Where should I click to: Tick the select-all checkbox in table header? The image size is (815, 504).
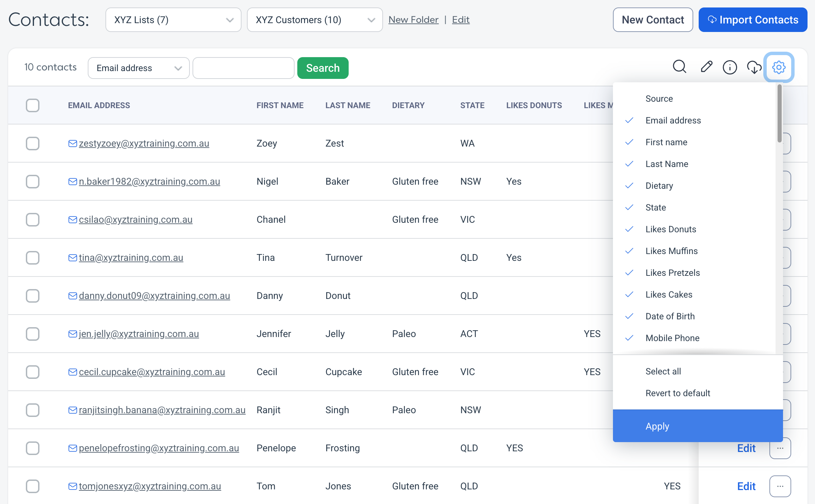tap(33, 105)
